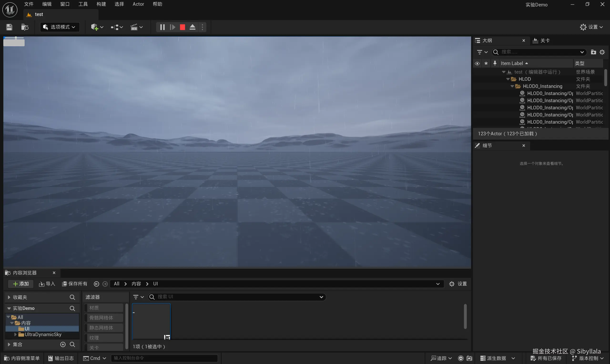Open outliner settings gear icon
Viewport: 610px width, 364px height.
pos(602,52)
